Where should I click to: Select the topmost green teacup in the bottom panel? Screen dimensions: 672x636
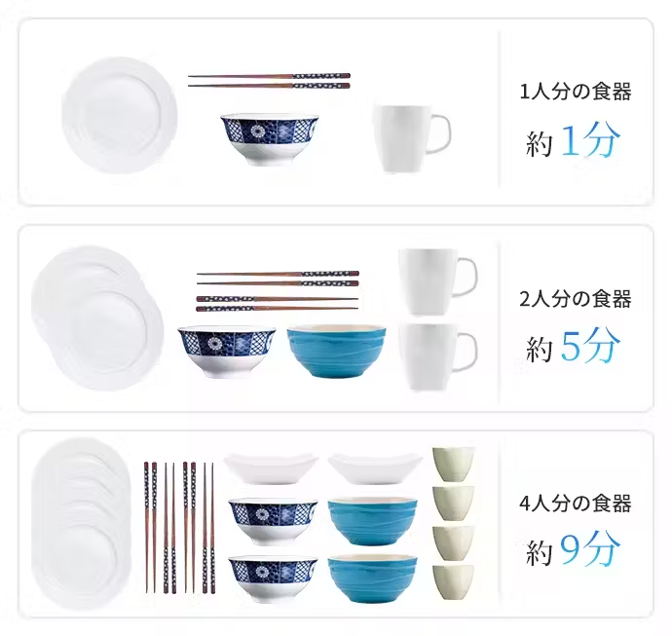tap(454, 465)
